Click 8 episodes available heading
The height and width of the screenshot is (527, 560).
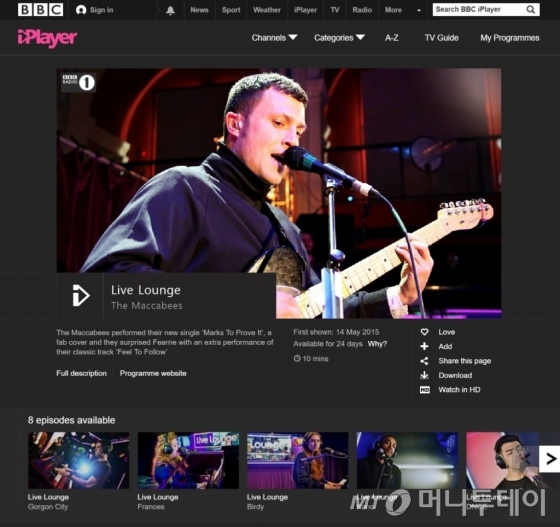point(71,420)
